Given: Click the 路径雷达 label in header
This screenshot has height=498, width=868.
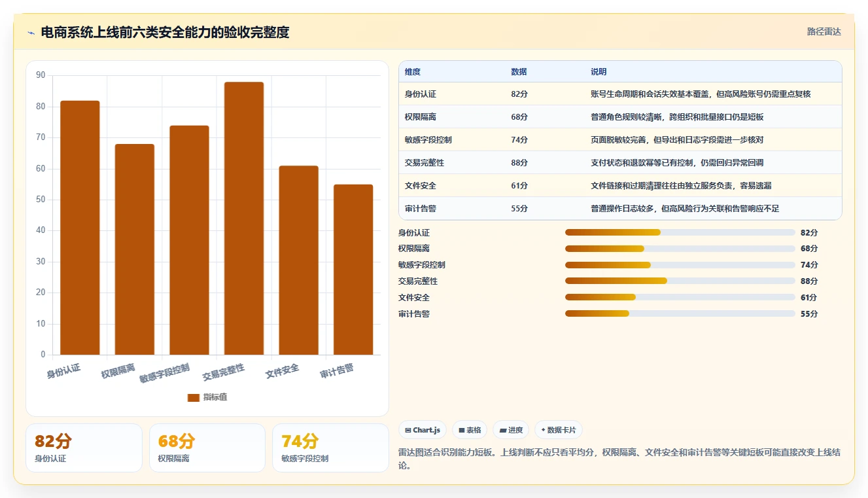Looking at the screenshot, I should coord(824,31).
